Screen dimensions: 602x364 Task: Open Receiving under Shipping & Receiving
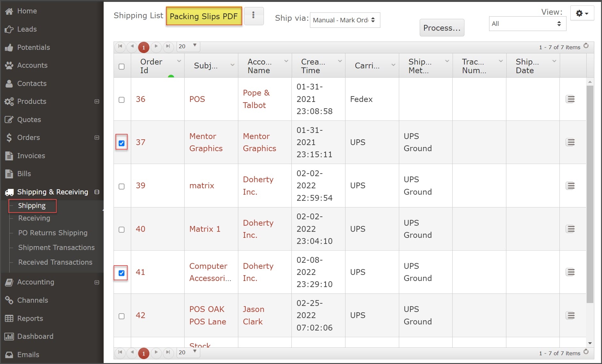coord(34,218)
